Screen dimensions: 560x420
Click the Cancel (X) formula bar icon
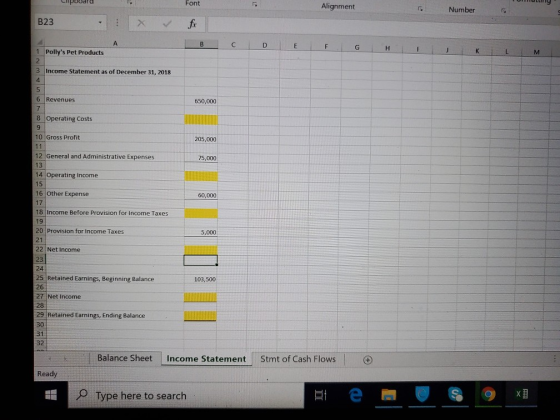141,24
